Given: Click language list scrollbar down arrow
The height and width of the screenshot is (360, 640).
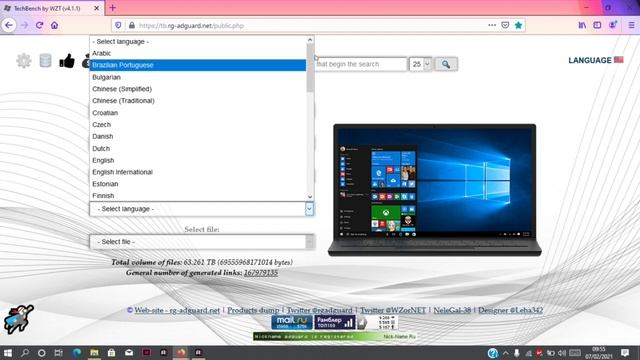Looking at the screenshot, I should tap(310, 197).
